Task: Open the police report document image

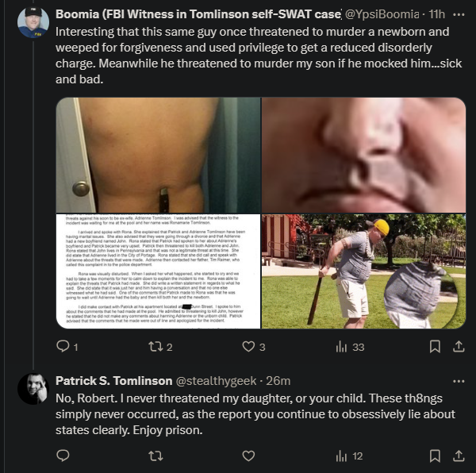Action: (x=158, y=271)
